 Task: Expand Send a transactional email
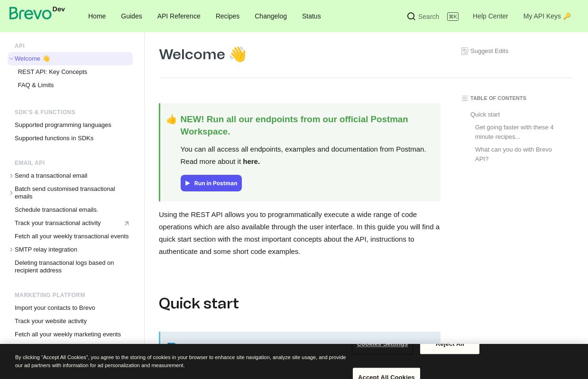(11, 176)
